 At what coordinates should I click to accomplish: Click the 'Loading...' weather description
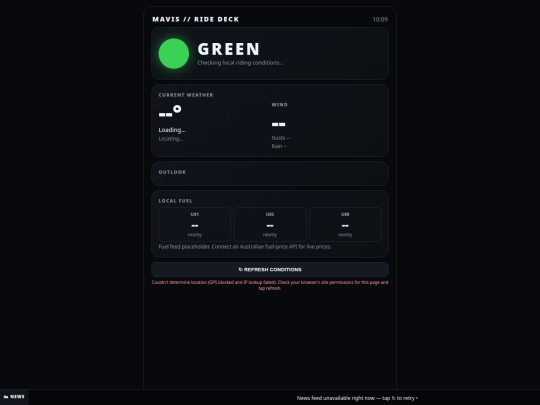pos(172,130)
